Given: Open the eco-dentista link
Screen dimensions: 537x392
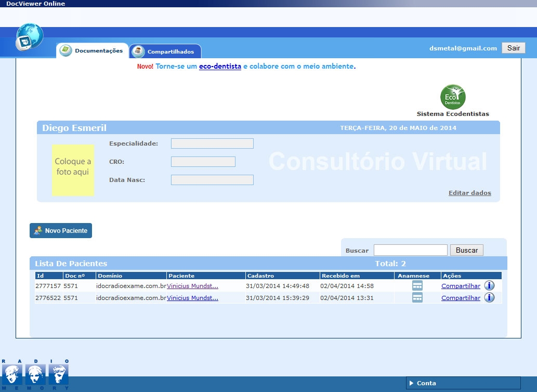Looking at the screenshot, I should click(x=220, y=67).
